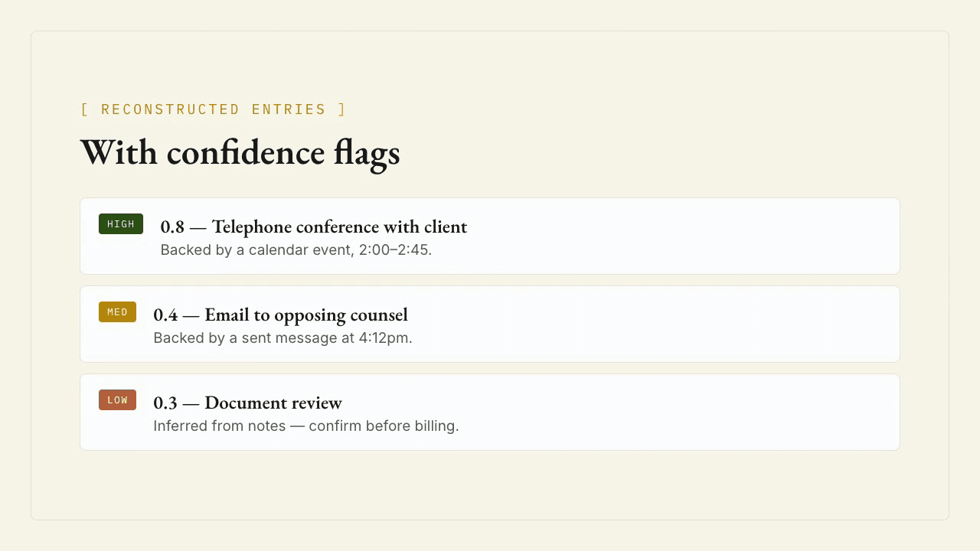Screen dimensions: 980x551
Task: Open the high-confidence entry card
Action: [x=490, y=236]
